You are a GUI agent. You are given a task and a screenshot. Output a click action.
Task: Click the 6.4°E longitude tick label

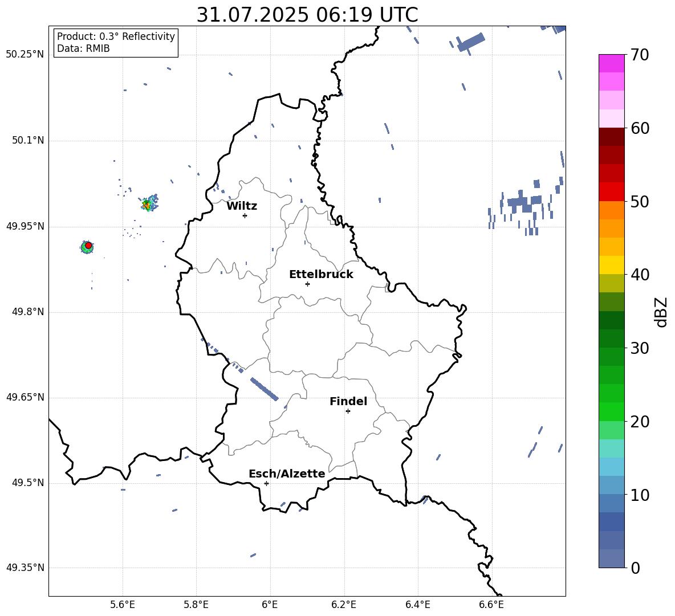[x=417, y=605]
